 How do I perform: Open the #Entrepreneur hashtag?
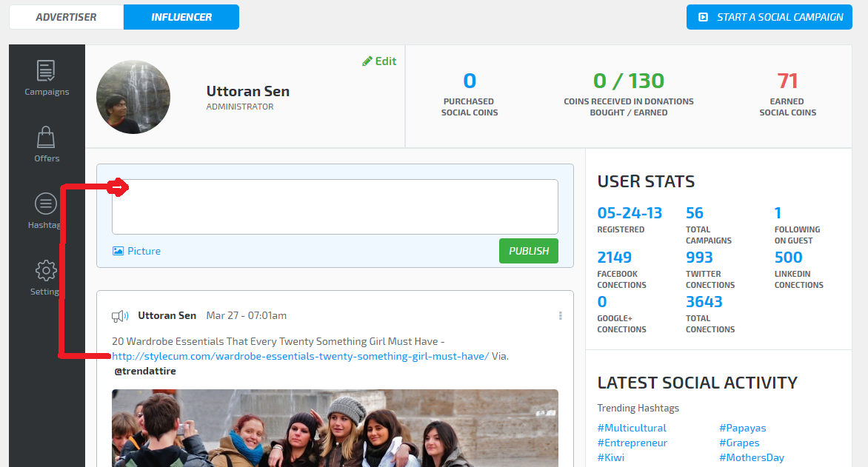pyautogui.click(x=632, y=443)
